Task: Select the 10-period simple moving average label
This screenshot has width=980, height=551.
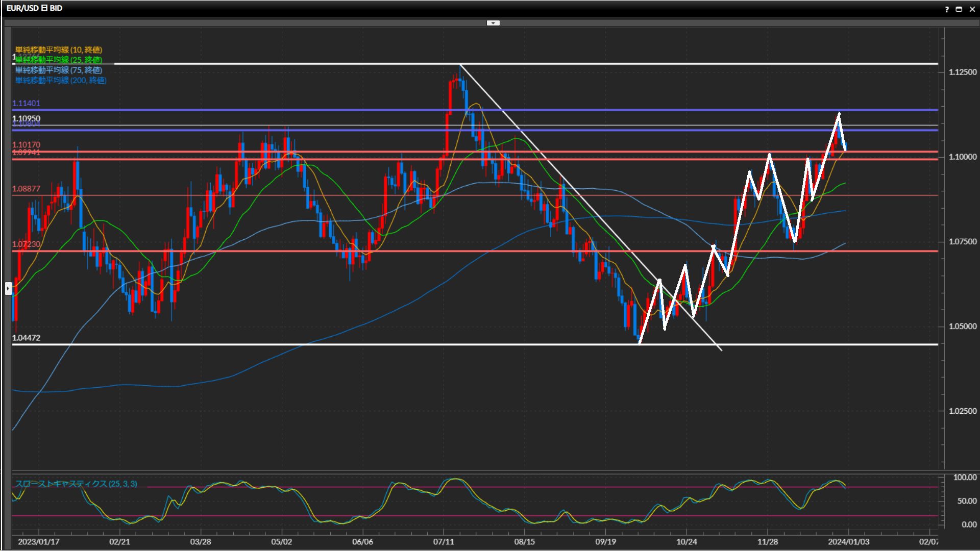Action: pos(59,49)
